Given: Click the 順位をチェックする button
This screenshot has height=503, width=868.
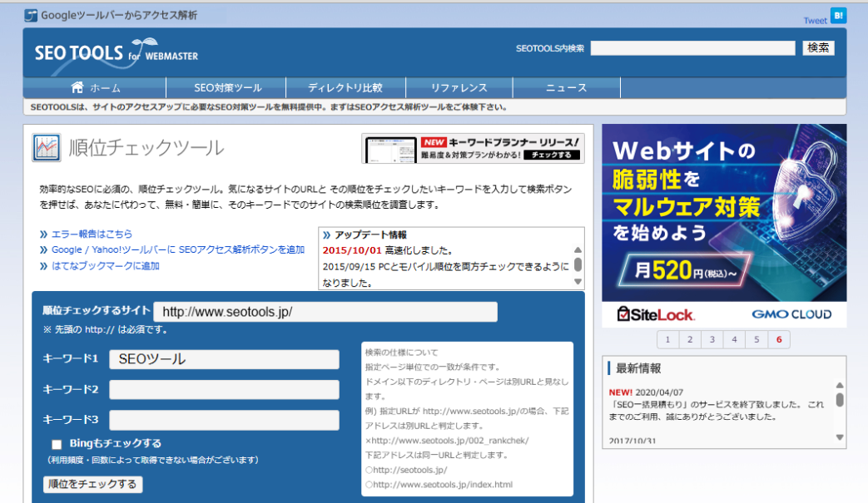Looking at the screenshot, I should (92, 484).
